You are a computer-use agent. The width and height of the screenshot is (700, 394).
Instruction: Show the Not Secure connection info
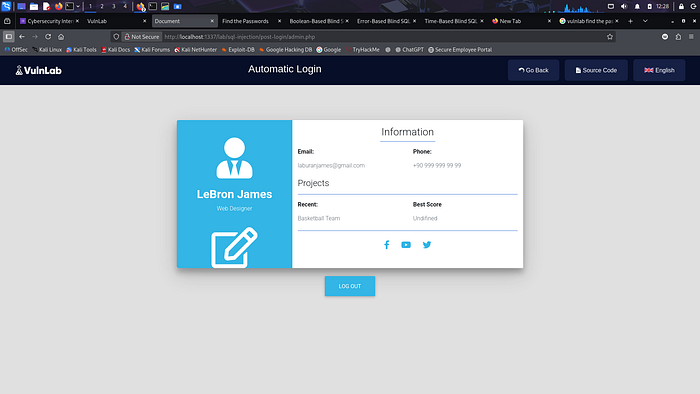142,37
